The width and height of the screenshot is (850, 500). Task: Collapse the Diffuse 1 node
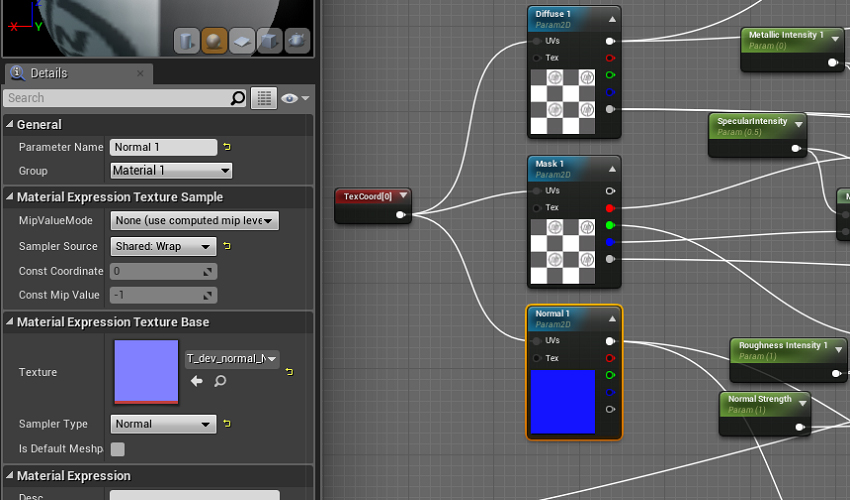612,19
